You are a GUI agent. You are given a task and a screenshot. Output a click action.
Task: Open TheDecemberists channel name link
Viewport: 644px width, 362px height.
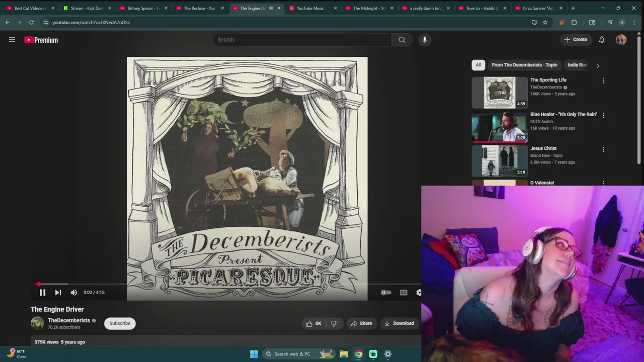point(69,320)
